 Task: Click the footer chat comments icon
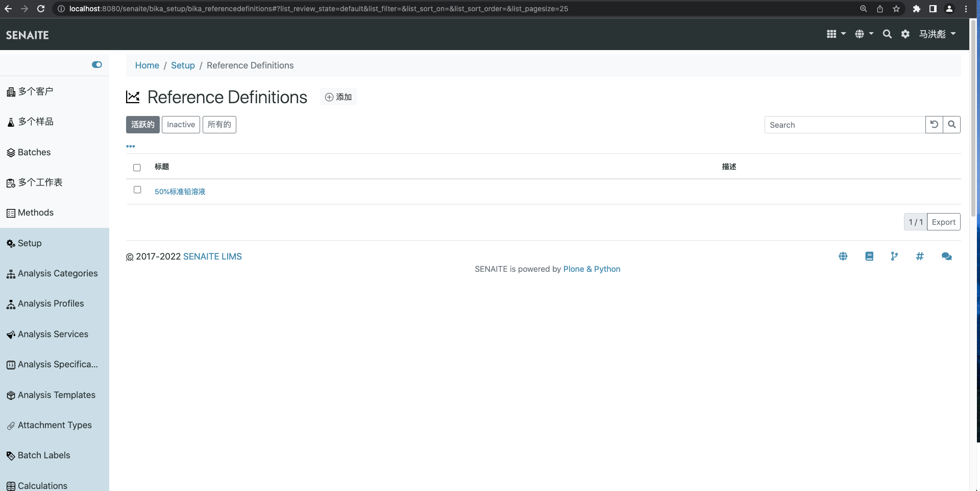pyautogui.click(x=947, y=256)
